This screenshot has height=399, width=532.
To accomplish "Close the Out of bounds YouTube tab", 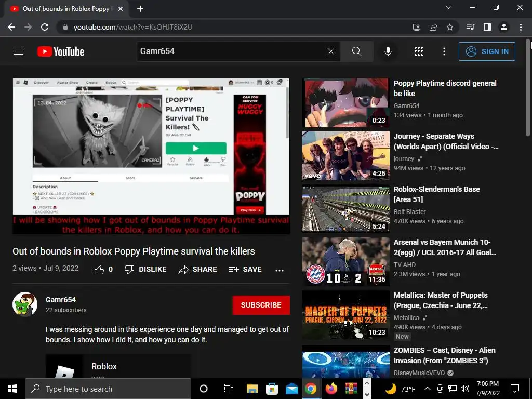I will (121, 9).
